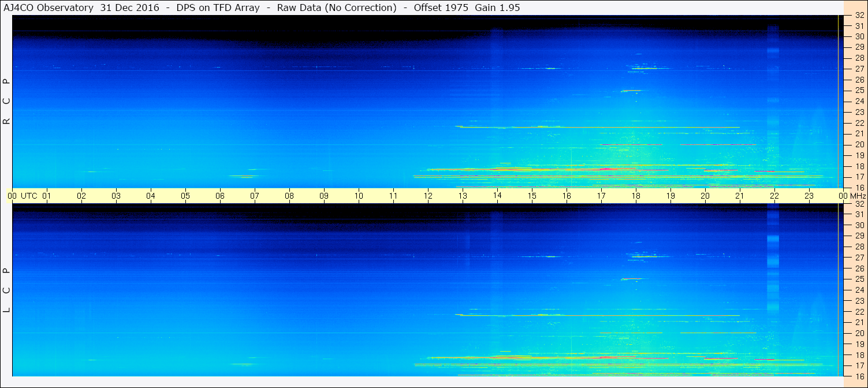Click the 27 MHz tick of RCP scale
This screenshot has width=868, height=388.
[859, 69]
